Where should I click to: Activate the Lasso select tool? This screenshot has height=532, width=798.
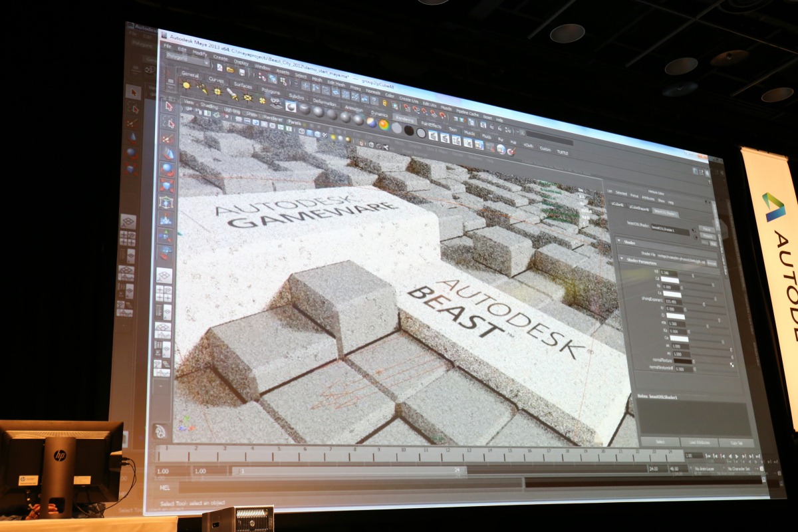(168, 122)
